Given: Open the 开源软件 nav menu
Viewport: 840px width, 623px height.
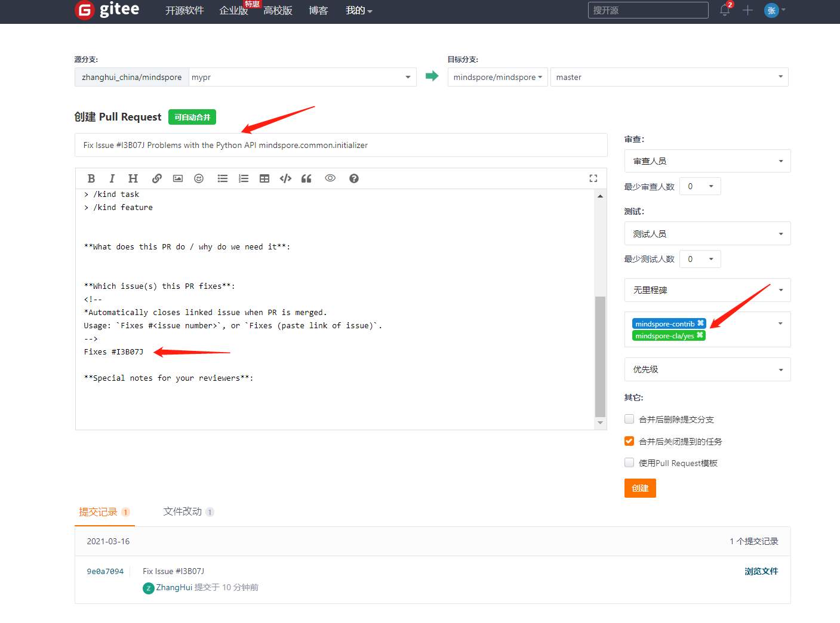Looking at the screenshot, I should (x=184, y=10).
